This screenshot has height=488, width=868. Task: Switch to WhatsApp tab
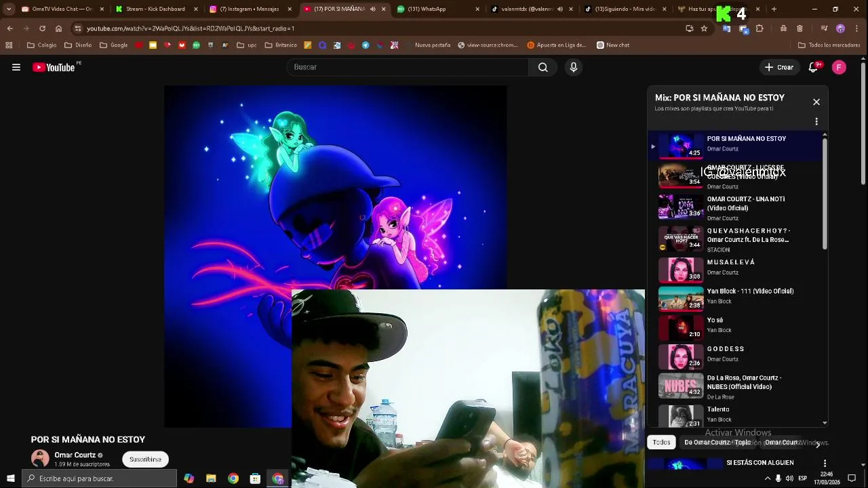point(437,9)
